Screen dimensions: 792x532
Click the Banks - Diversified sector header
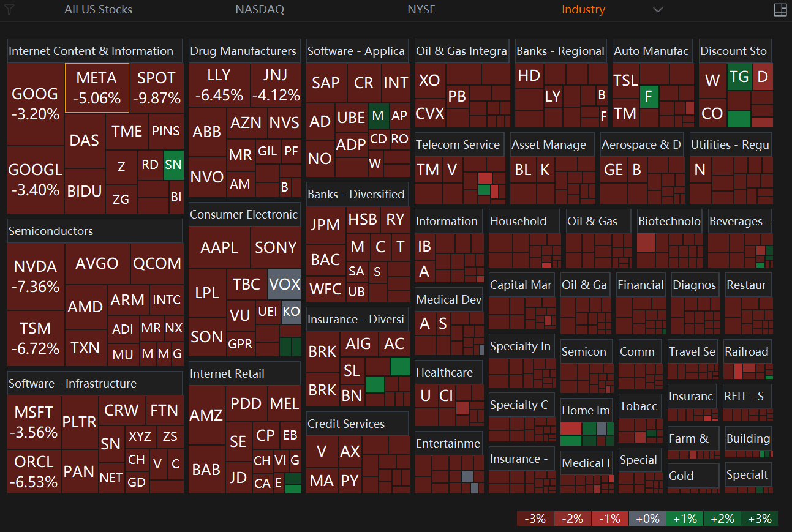pos(357,195)
